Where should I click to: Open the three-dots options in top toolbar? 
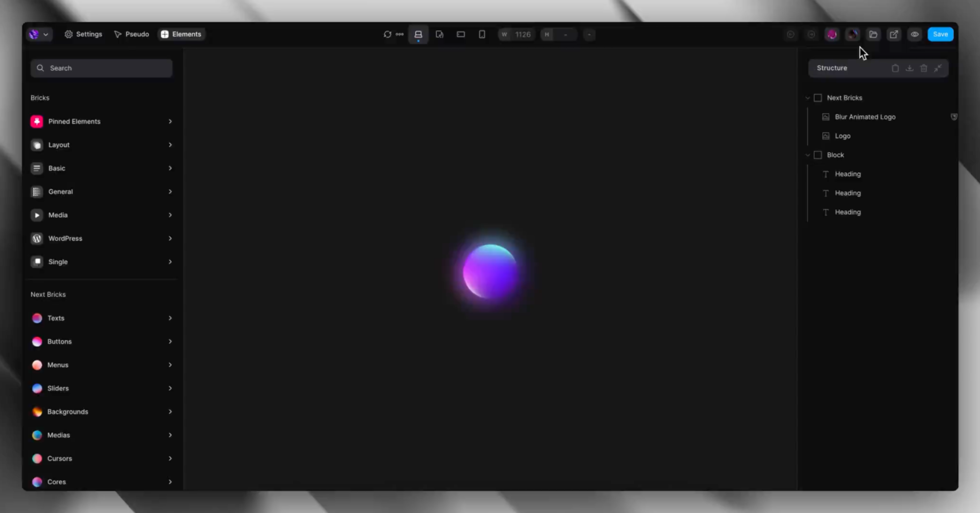coord(400,34)
